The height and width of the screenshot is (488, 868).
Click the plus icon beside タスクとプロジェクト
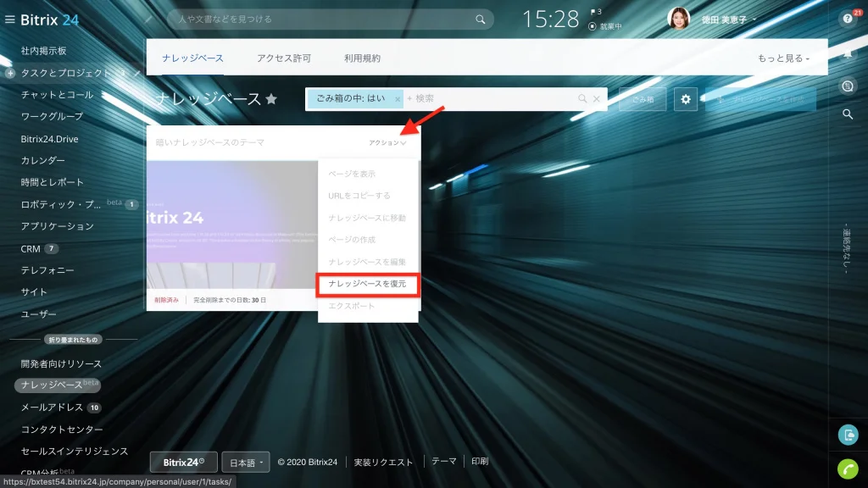[x=10, y=73]
